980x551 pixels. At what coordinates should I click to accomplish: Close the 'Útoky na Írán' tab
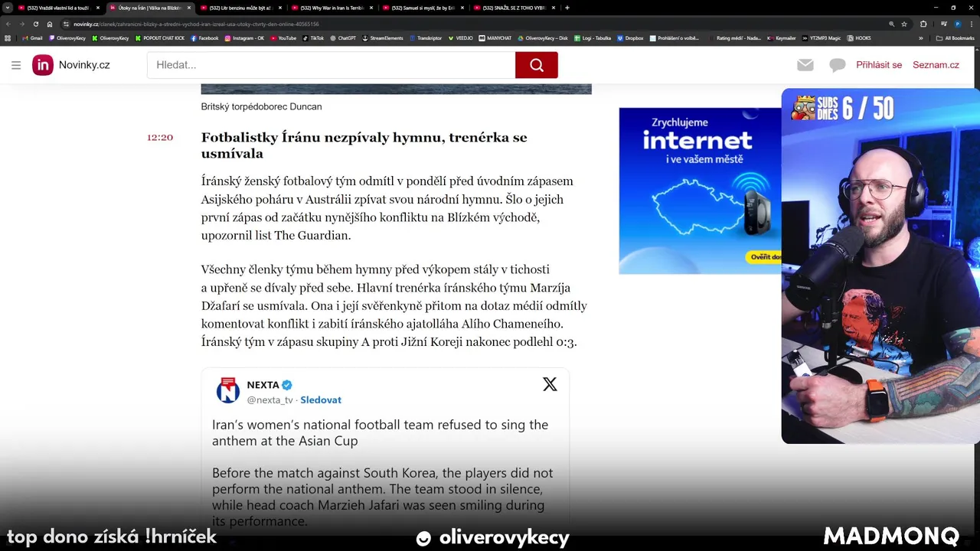[188, 8]
